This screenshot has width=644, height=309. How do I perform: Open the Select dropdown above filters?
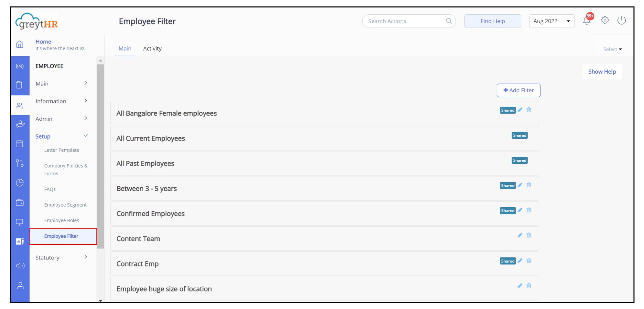click(x=612, y=49)
